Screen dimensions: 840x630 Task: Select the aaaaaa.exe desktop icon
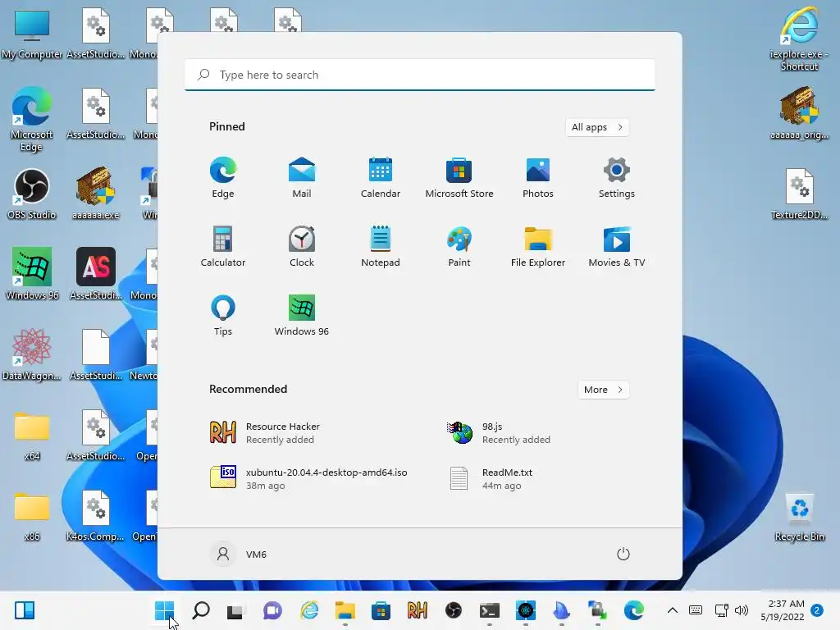coord(95,194)
